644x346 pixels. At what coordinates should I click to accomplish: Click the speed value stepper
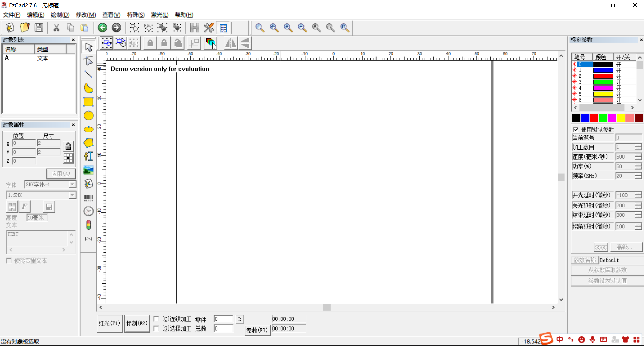click(x=638, y=157)
